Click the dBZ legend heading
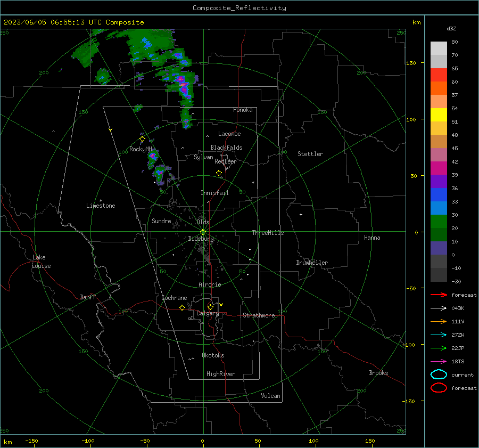The height and width of the screenshot is (448, 479). pos(451,28)
